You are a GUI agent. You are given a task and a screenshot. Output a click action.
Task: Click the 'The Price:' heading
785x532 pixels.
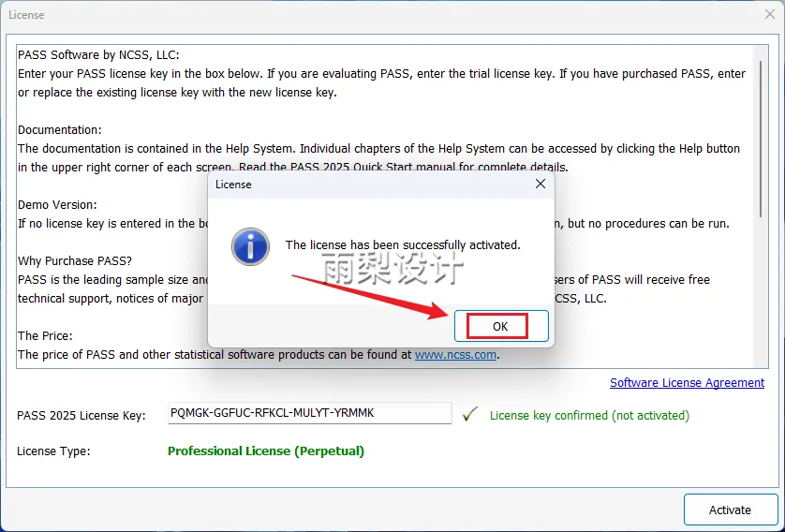tap(45, 336)
